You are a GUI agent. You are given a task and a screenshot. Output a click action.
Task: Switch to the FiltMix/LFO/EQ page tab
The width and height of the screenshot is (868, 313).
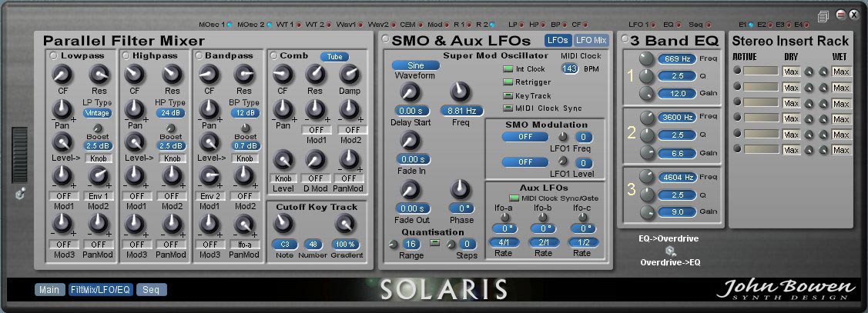(100, 290)
